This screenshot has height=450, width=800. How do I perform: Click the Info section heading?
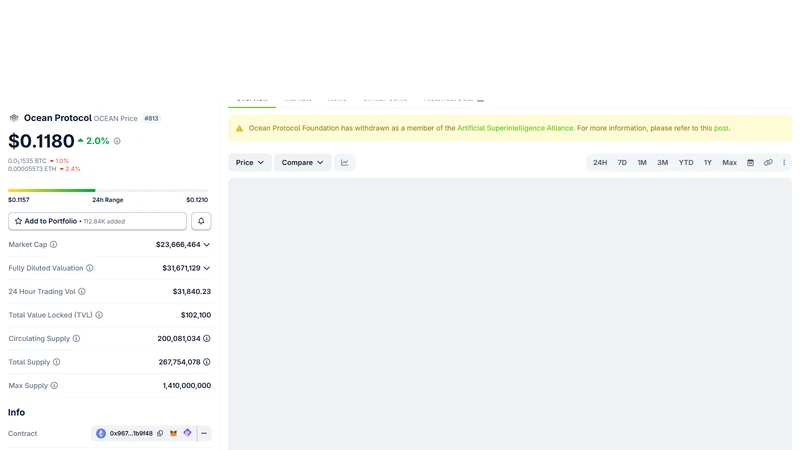16,412
